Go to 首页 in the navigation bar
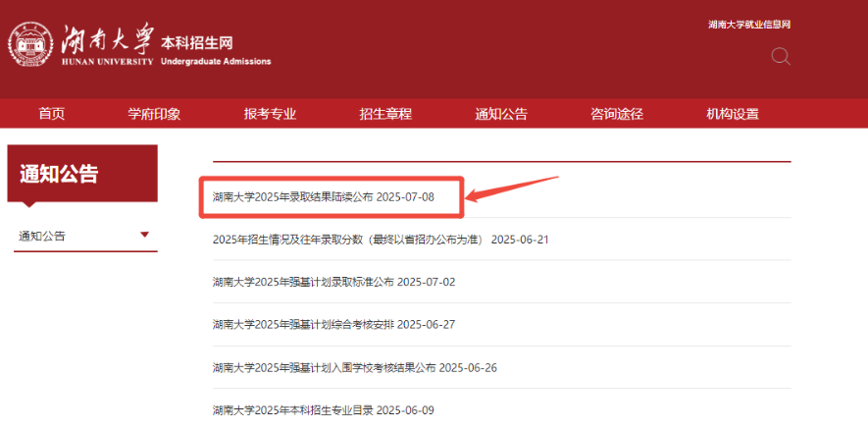 (x=51, y=114)
